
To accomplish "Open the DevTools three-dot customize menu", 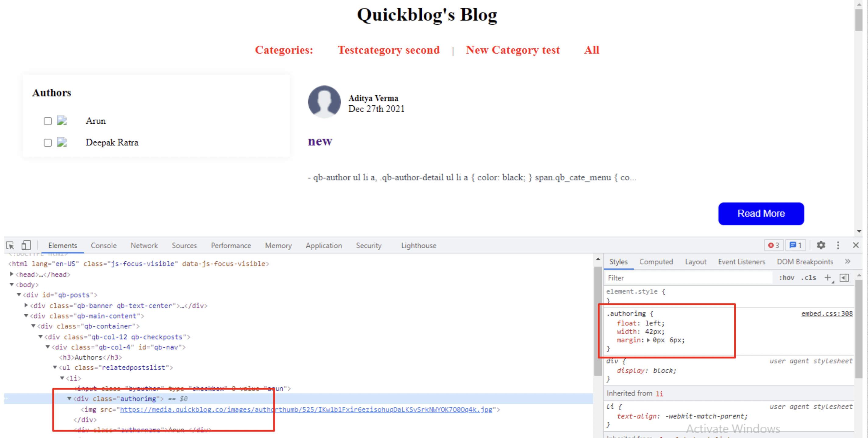I will point(838,245).
